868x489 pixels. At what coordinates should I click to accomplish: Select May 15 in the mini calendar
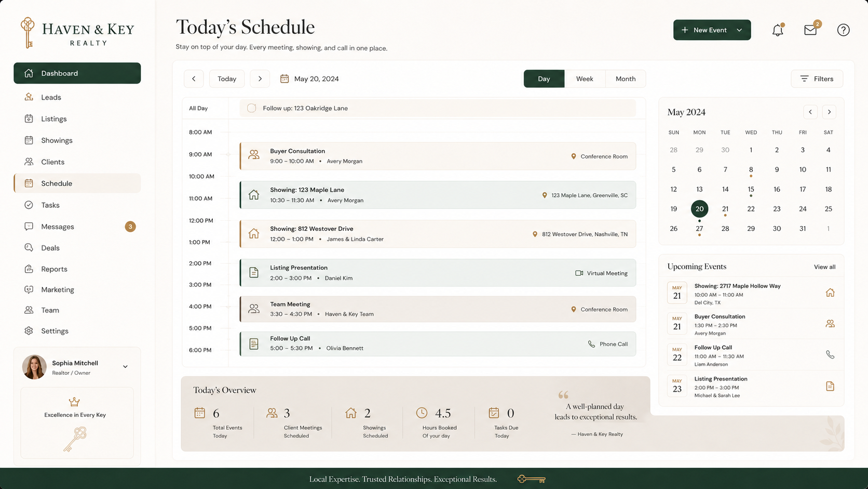[751, 189]
